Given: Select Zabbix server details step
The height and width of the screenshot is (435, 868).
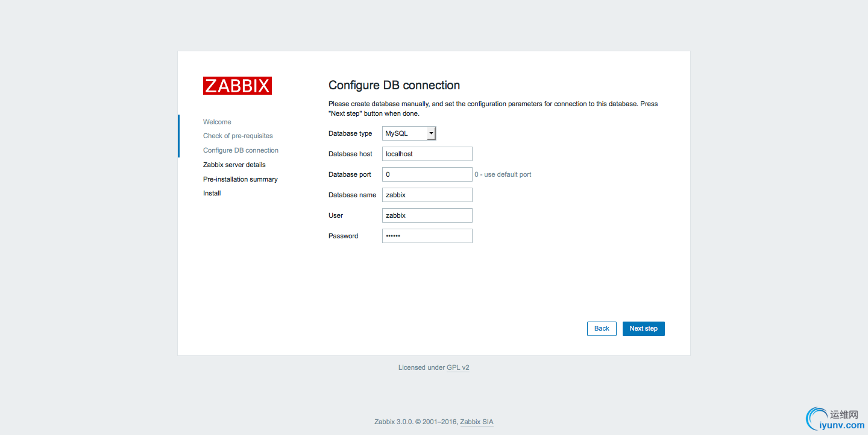Looking at the screenshot, I should [234, 165].
